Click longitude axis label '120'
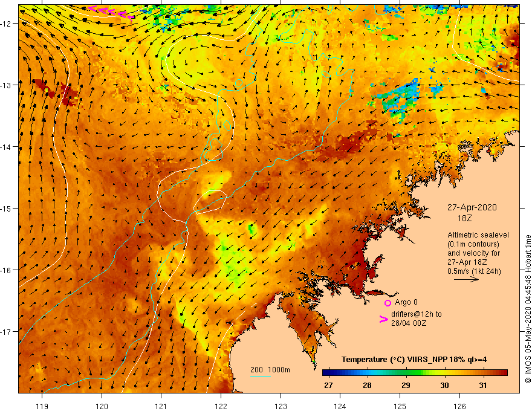The height and width of the screenshot is (411, 532). tap(102, 406)
